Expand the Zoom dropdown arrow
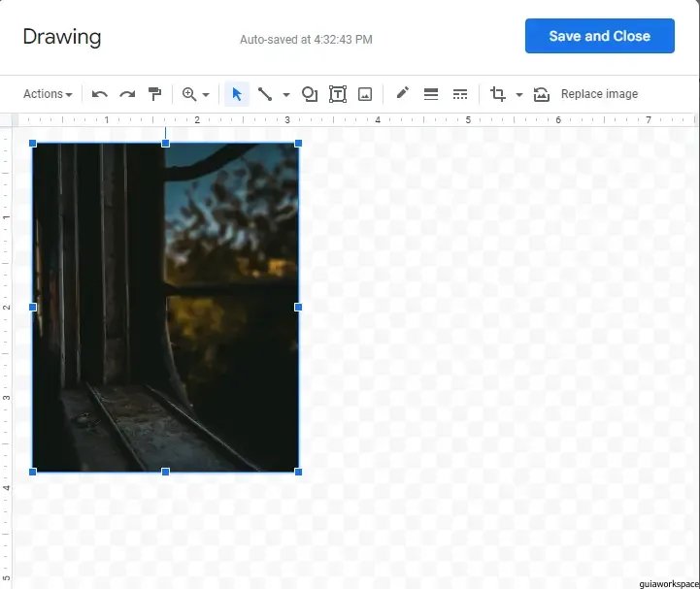Viewport: 700px width, 589px height. [x=206, y=94]
